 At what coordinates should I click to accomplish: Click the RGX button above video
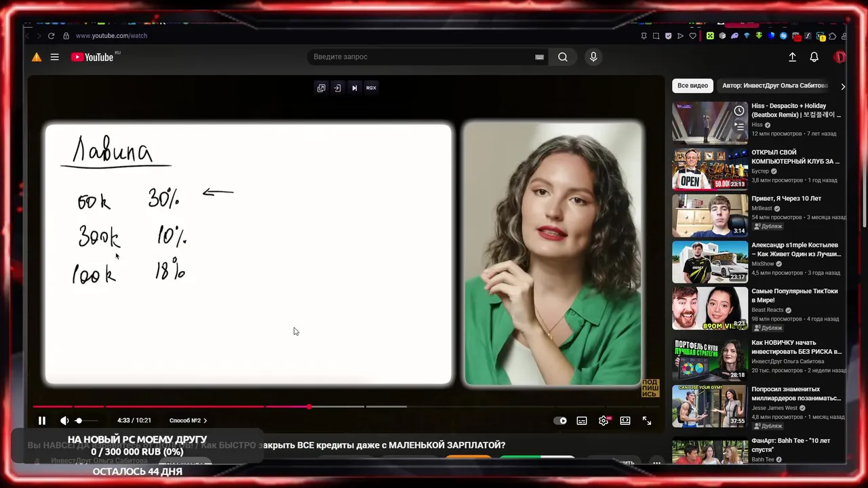point(371,87)
